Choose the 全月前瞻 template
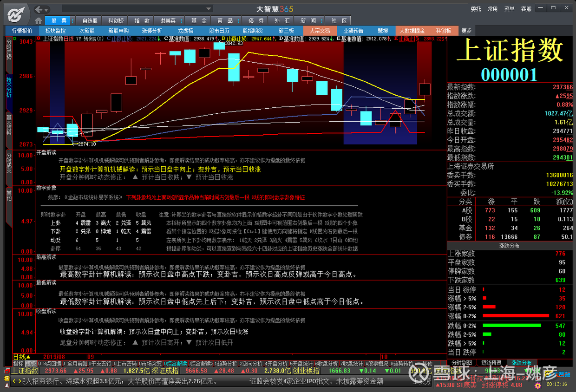Viewport: 576px width, 392px height. coord(75,364)
